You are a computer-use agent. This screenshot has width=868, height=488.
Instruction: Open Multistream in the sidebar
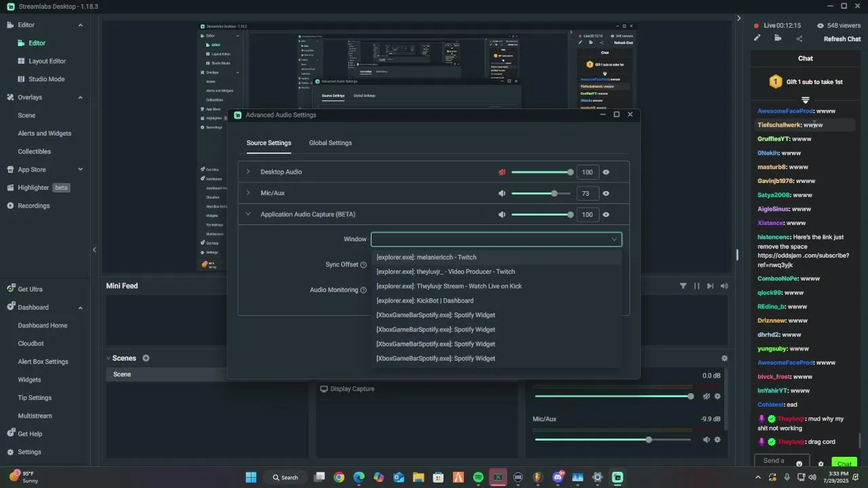click(35, 416)
